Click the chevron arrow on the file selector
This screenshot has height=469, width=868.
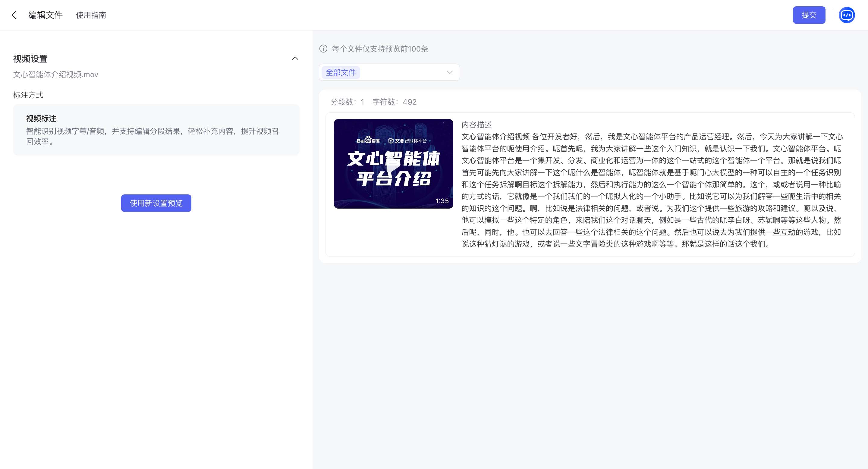[449, 72]
